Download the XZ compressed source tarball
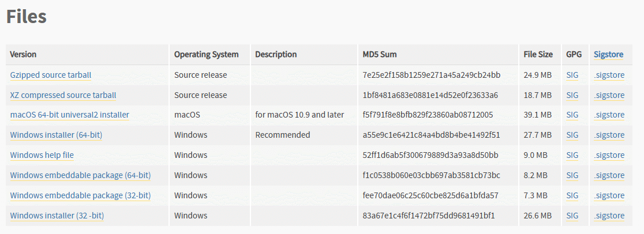This screenshot has width=644, height=234. coord(63,95)
